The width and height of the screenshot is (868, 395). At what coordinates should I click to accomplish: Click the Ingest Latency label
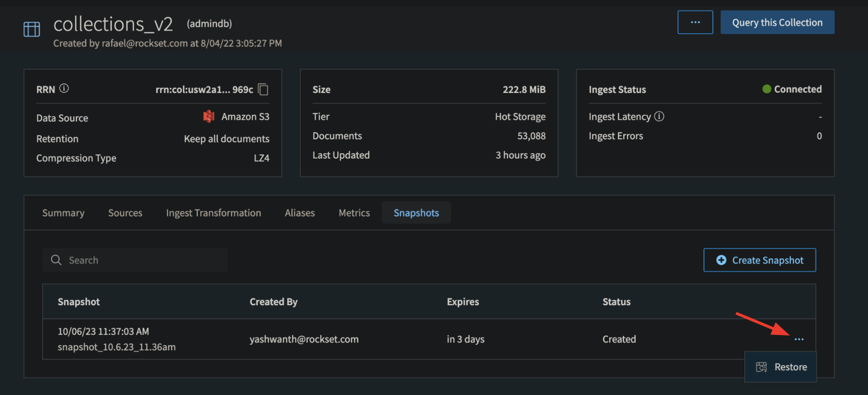620,117
